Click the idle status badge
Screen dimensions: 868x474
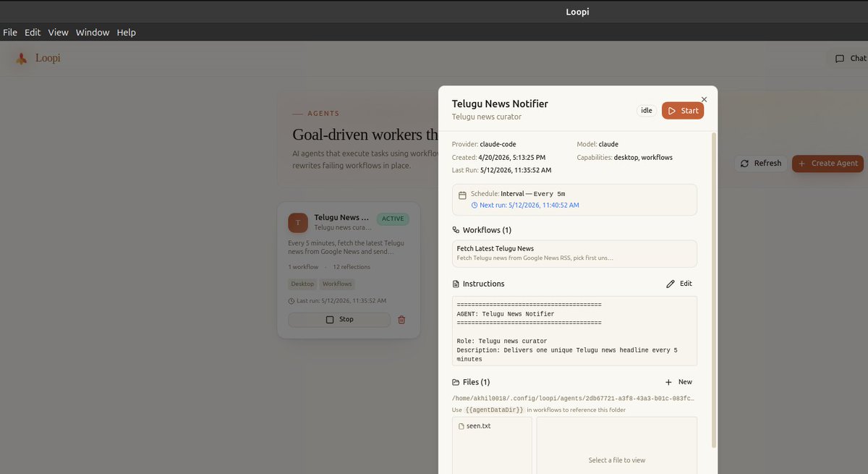pos(647,111)
